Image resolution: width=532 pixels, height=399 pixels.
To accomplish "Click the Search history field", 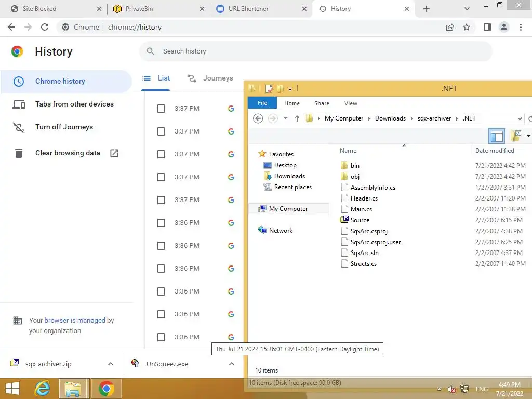I will pos(315,51).
